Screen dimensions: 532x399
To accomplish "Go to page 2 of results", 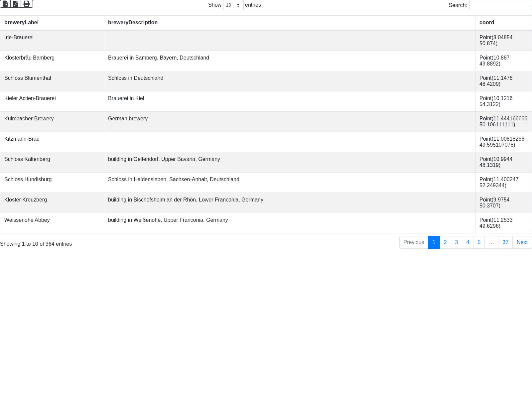I will (x=445, y=242).
